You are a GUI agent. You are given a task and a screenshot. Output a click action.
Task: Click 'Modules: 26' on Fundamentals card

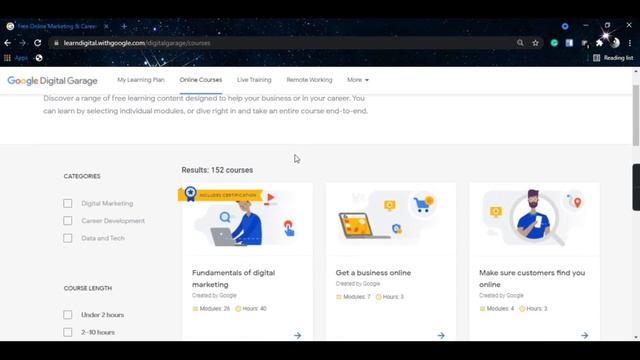point(211,309)
